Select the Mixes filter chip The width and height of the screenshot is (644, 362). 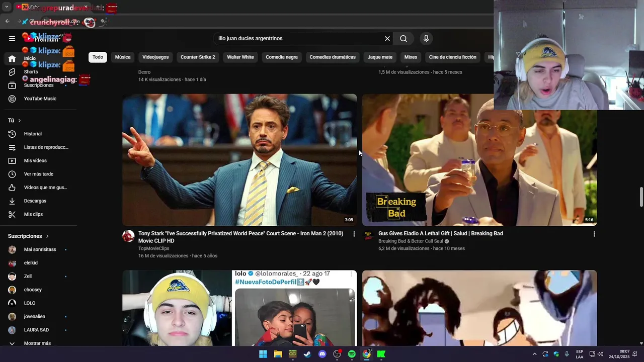(411, 57)
